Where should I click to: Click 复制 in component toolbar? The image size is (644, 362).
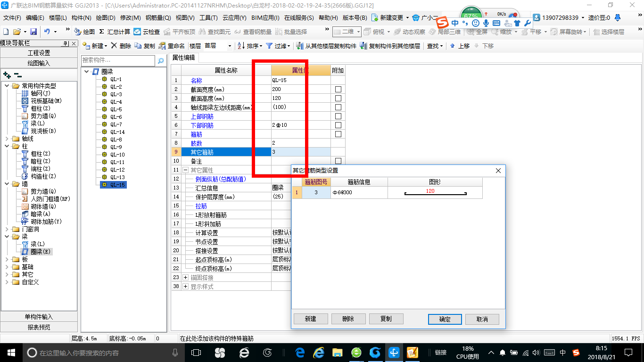[145, 46]
